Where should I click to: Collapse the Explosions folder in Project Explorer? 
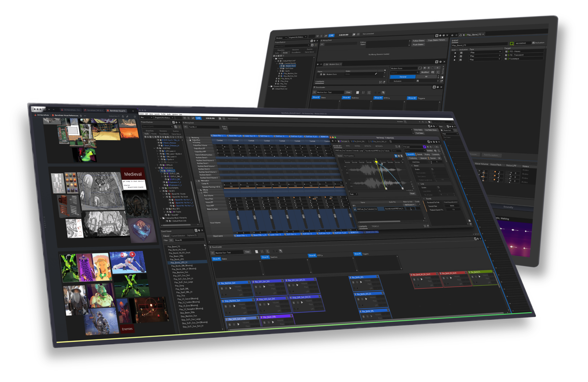tap(156, 168)
